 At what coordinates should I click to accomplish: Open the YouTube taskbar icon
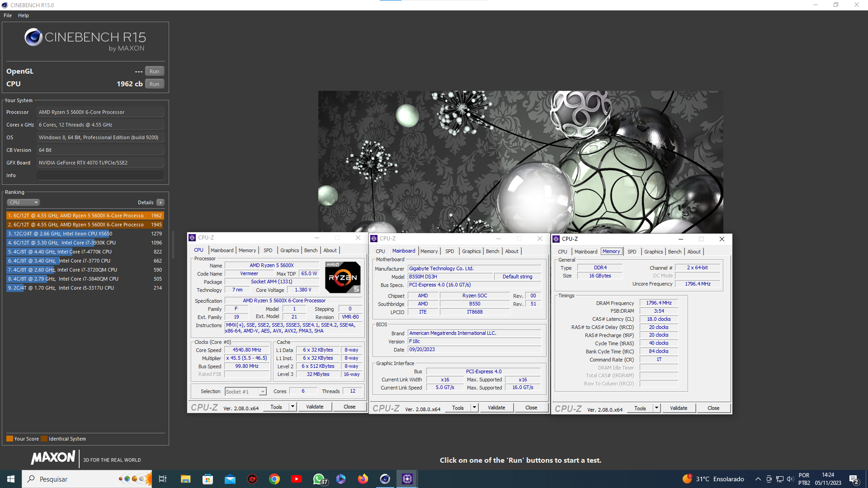click(x=297, y=479)
